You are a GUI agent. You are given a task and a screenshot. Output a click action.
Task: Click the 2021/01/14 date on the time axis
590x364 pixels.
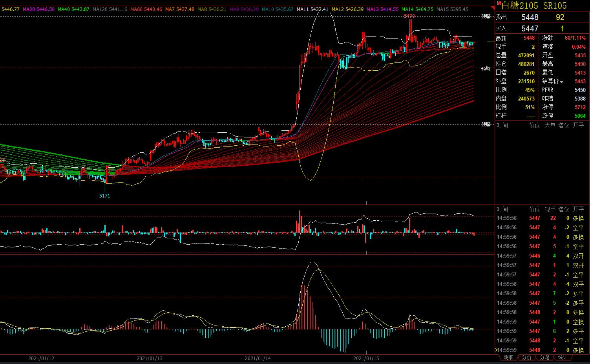click(x=258, y=358)
